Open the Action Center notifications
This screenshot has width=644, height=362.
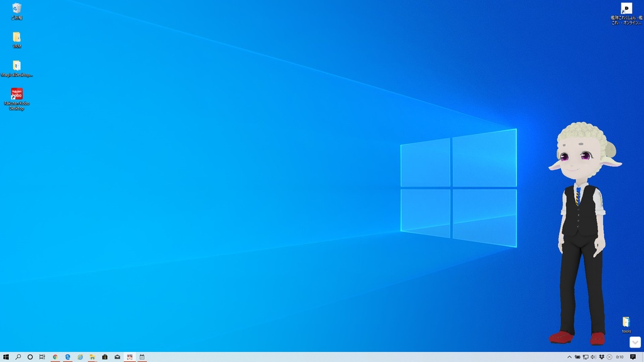pyautogui.click(x=633, y=357)
